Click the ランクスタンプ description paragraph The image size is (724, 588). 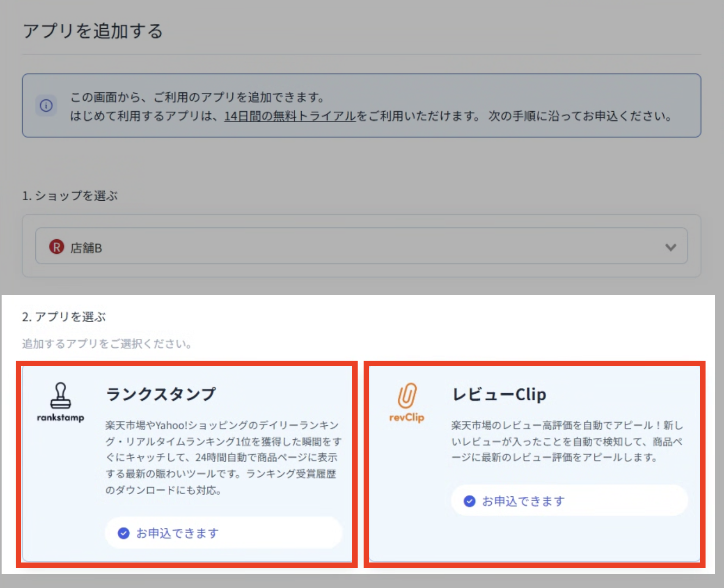click(x=224, y=458)
